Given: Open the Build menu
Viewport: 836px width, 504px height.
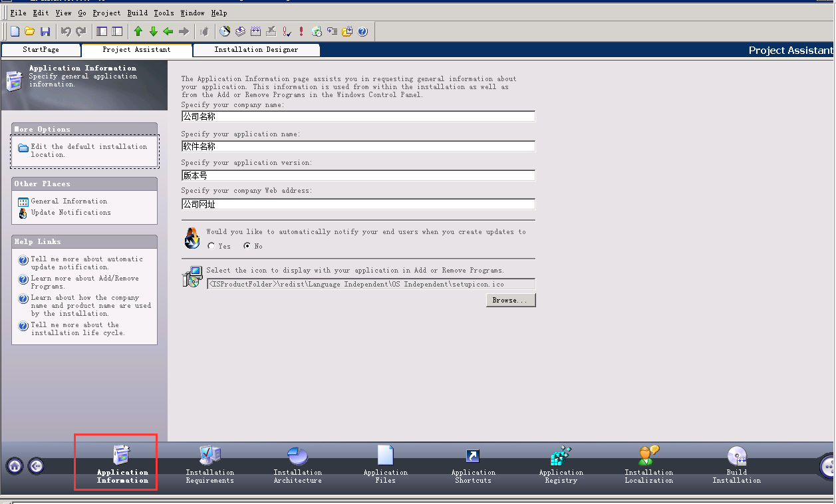Looking at the screenshot, I should pos(137,13).
